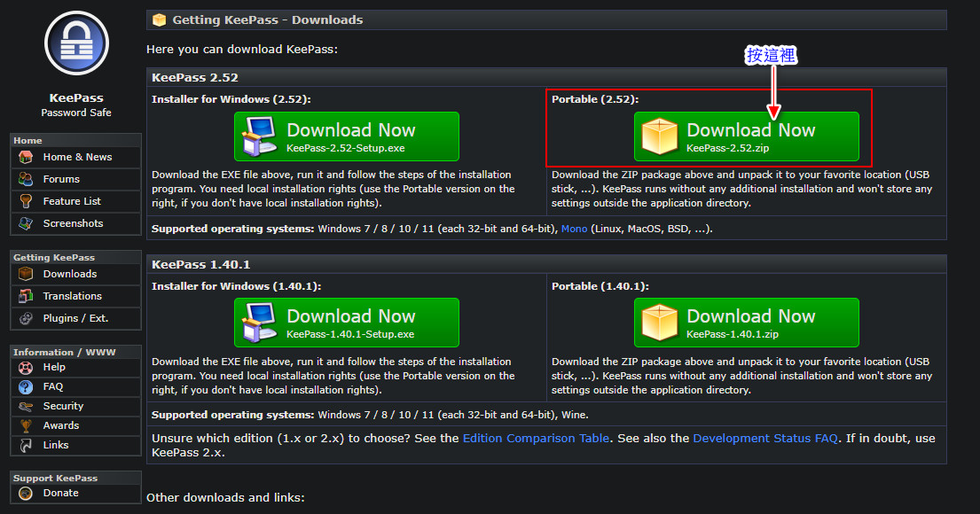Download KeePass-2.52-Setup.exe installer
Viewport: 980px width, 514px height.
tap(347, 136)
